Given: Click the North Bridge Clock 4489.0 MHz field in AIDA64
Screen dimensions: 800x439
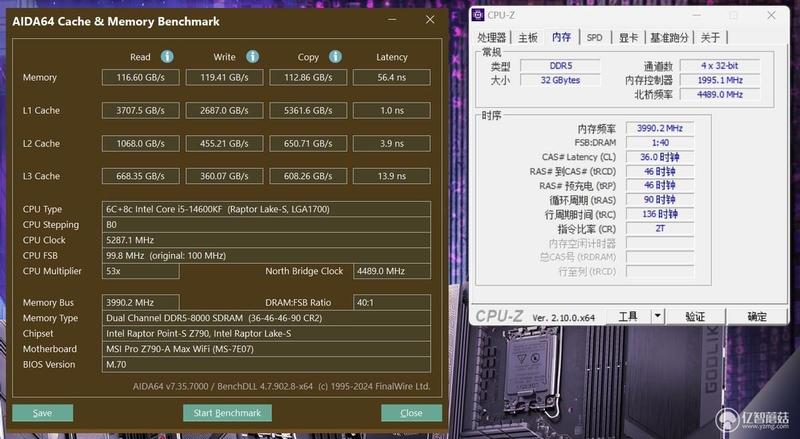Looking at the screenshot, I should [x=392, y=271].
